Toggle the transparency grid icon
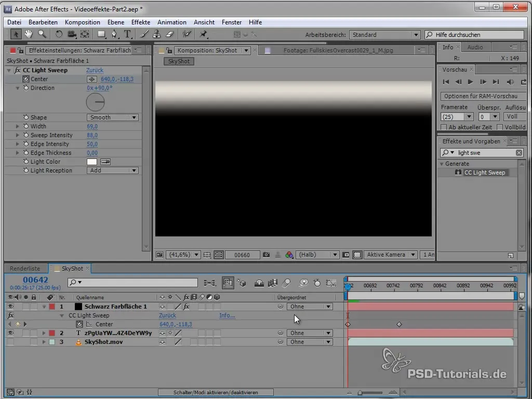Screen dimensions: 532x399 357,255
